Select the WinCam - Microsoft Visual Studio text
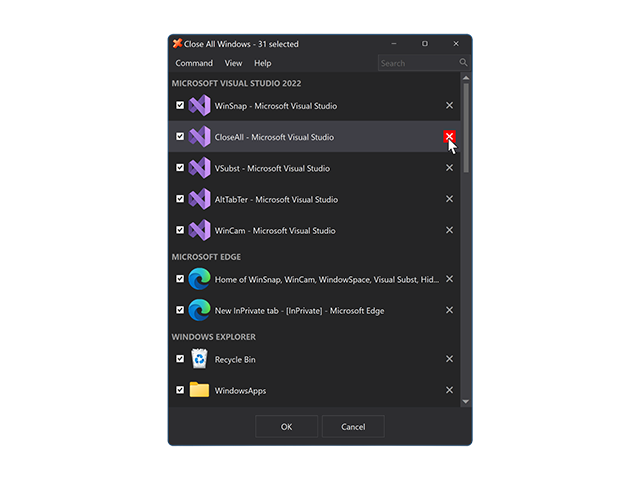Viewport: 640px width, 480px height. 275,231
